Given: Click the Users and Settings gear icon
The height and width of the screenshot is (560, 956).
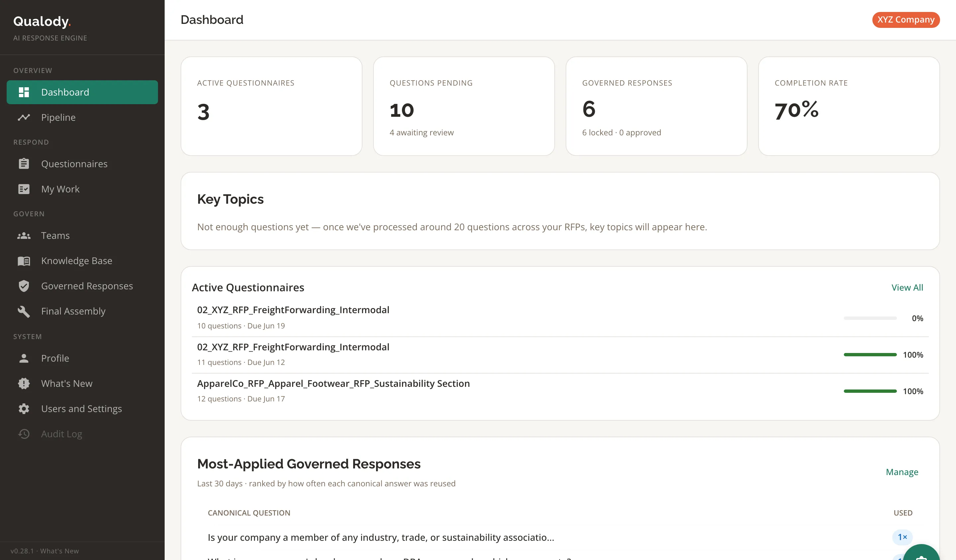Looking at the screenshot, I should click(x=24, y=409).
